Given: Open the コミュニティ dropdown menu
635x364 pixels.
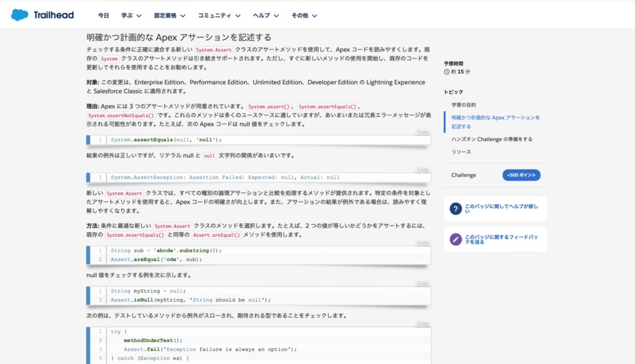Looking at the screenshot, I should tap(218, 16).
